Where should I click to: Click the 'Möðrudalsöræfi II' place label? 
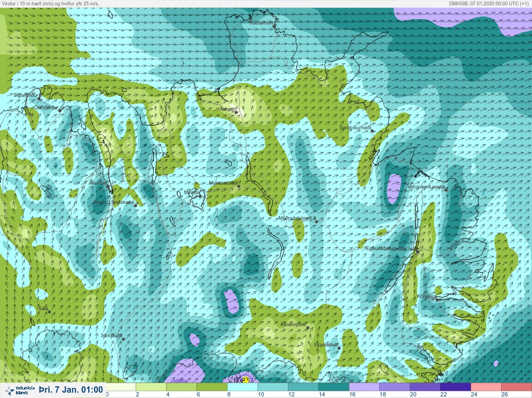tap(297, 219)
